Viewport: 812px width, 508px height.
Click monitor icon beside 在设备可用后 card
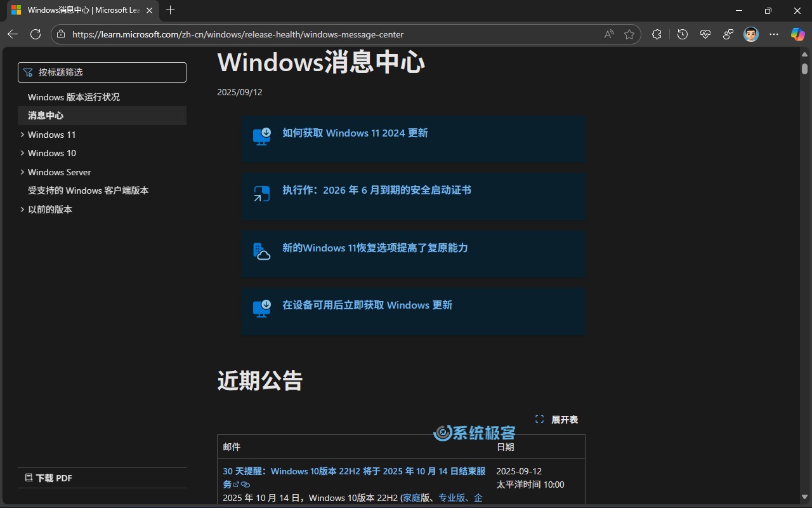tap(262, 308)
